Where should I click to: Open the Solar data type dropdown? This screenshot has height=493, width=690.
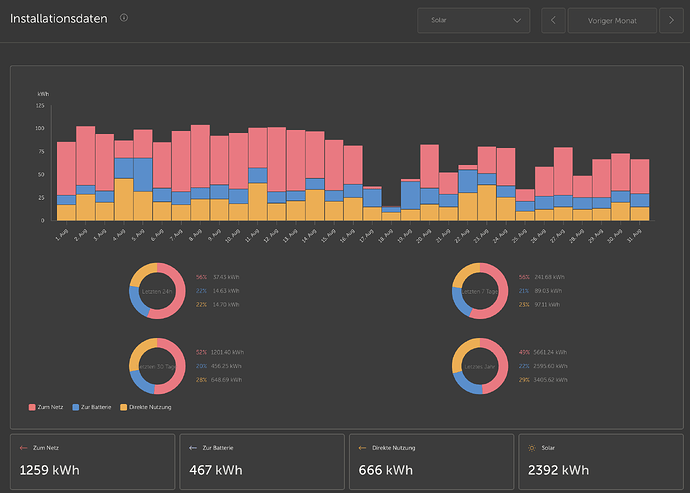click(473, 20)
